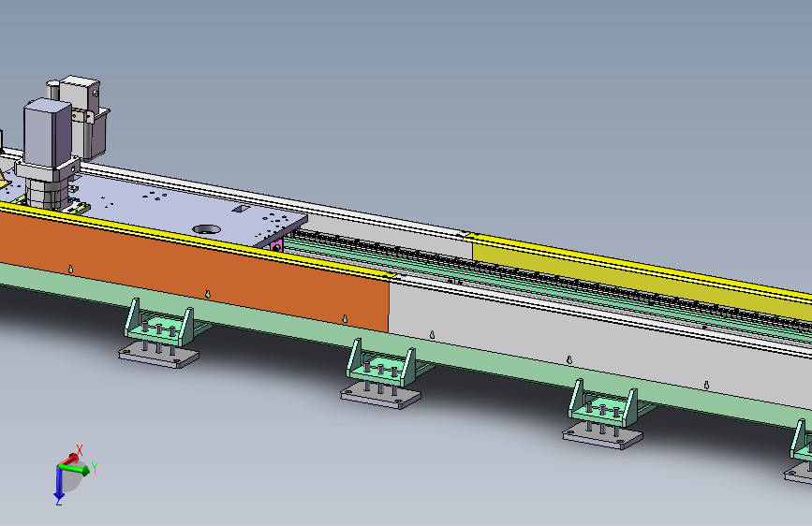
Task: Select the support foot below the orange-gray panel junction
Action: 382,373
